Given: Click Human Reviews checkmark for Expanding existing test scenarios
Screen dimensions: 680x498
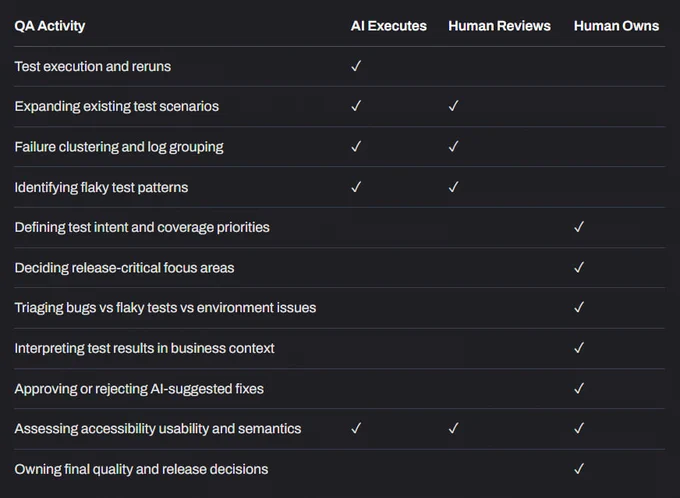Looking at the screenshot, I should (x=454, y=106).
